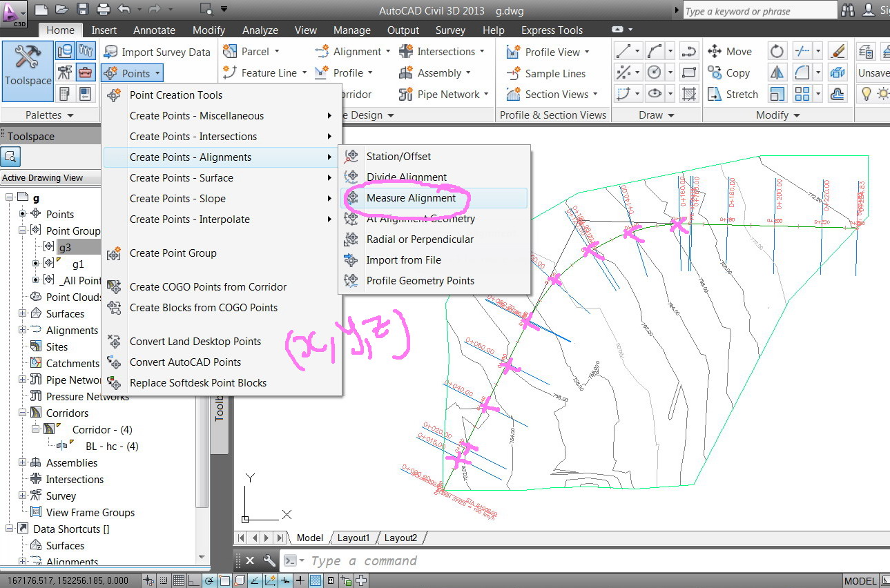Viewport: 890px width, 588px height.
Task: Click the Move button in Modify panel
Action: coord(729,52)
